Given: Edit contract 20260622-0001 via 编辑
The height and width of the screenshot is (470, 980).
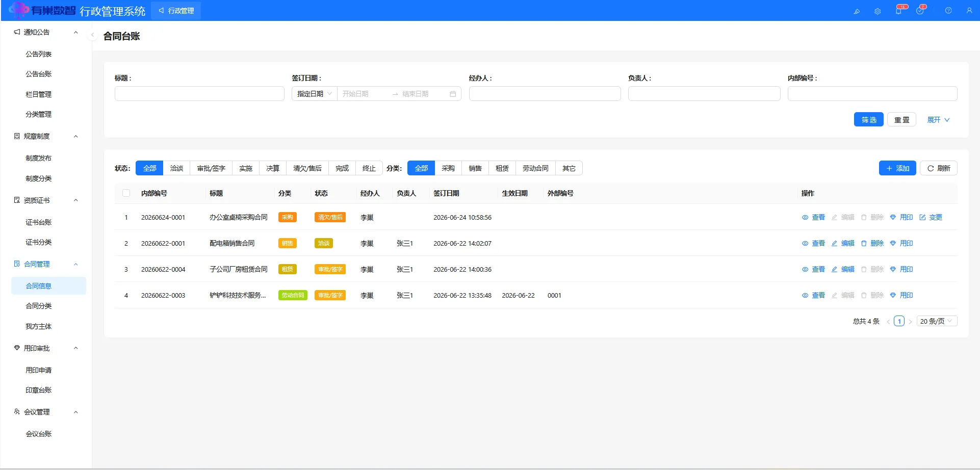Looking at the screenshot, I should pyautogui.click(x=843, y=243).
